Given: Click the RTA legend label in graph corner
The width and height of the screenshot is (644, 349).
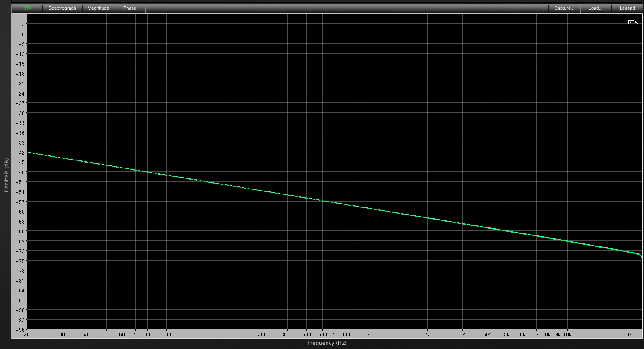Looking at the screenshot, I should click(x=633, y=22).
